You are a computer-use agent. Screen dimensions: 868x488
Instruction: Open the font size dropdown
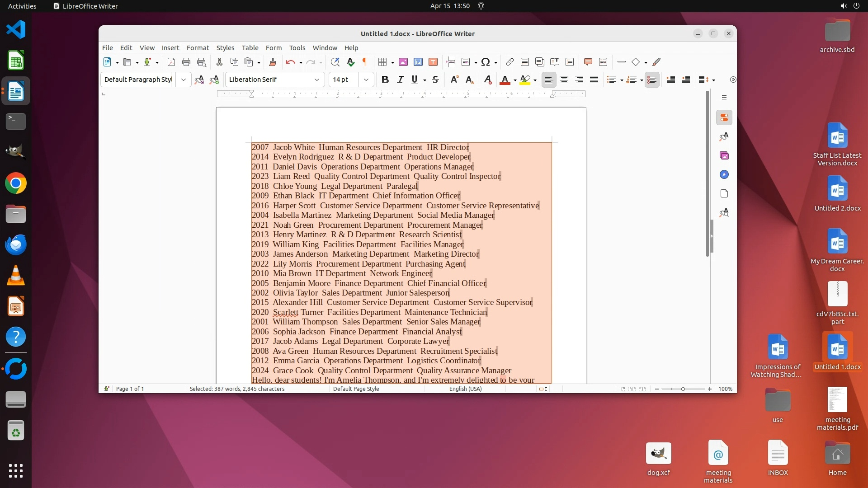click(x=366, y=80)
